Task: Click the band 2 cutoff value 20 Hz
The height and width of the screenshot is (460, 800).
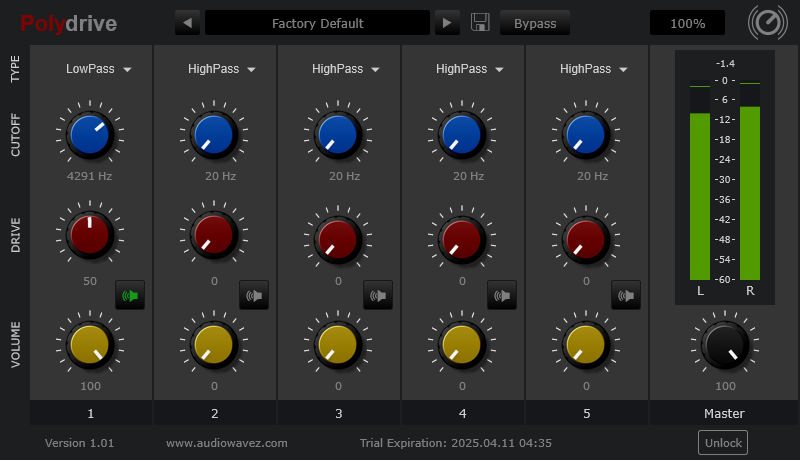Action: tap(220, 176)
